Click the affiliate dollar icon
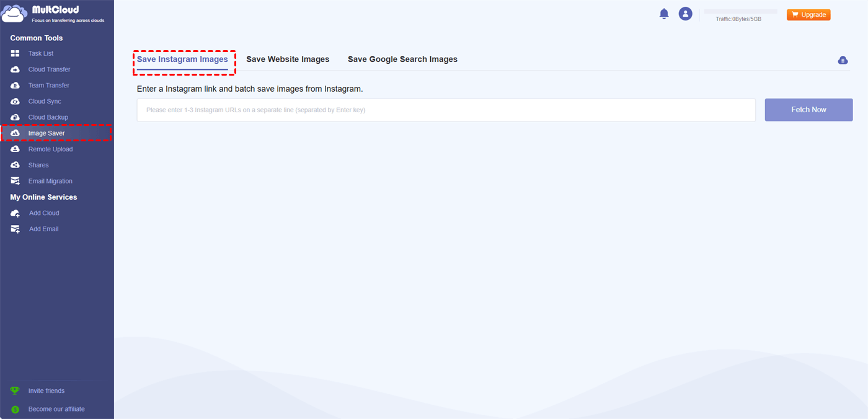This screenshot has height=419, width=868. (x=15, y=409)
